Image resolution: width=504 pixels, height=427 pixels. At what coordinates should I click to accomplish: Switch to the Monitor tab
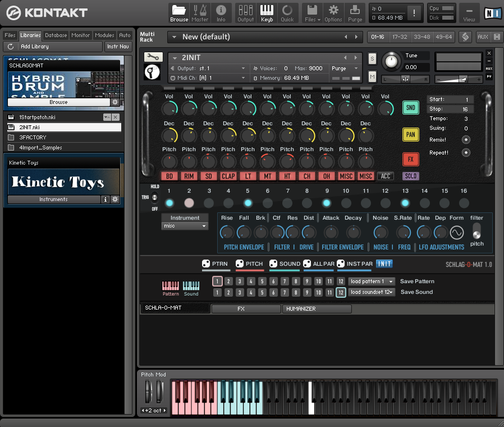tap(80, 35)
